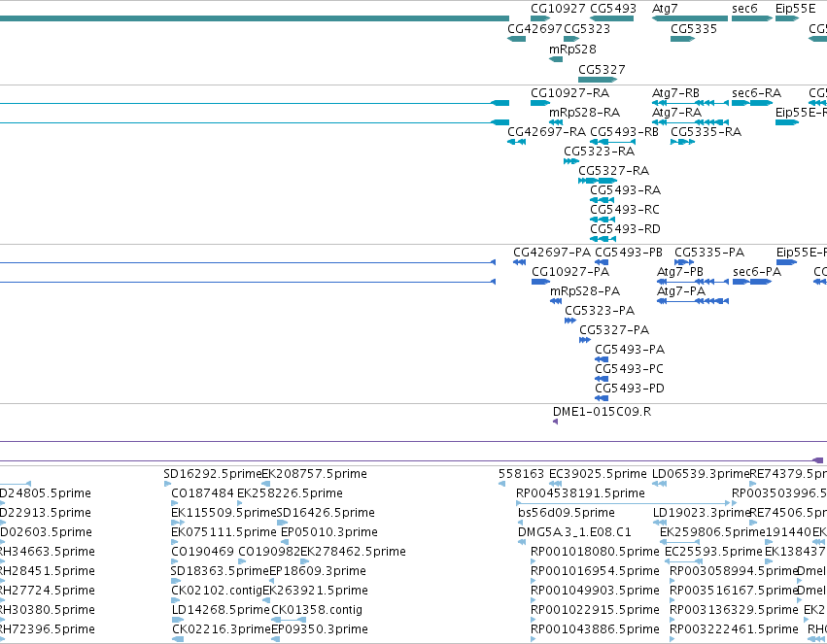
Task: Click protein Atg7-PA
Action: point(681,291)
